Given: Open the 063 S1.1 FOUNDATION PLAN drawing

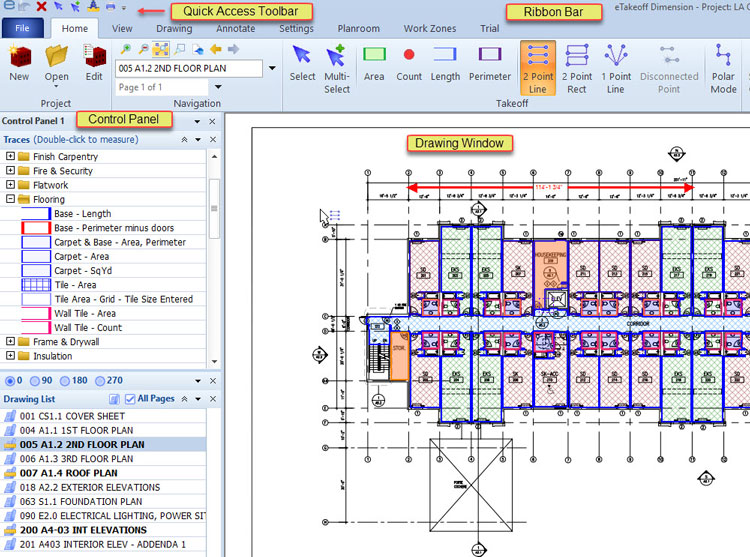Looking at the screenshot, I should [81, 502].
